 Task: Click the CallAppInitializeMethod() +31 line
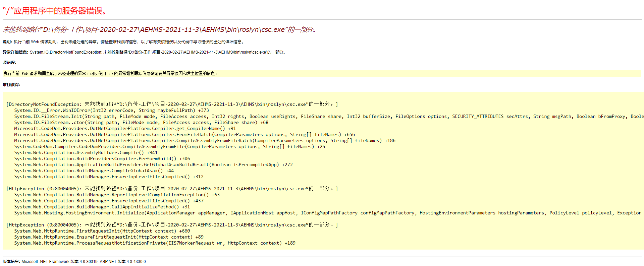click(x=102, y=207)
